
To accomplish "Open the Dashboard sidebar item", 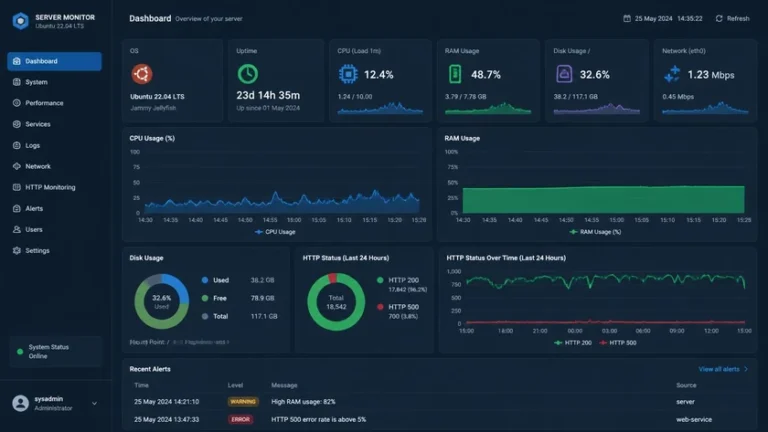I will pyautogui.click(x=54, y=61).
